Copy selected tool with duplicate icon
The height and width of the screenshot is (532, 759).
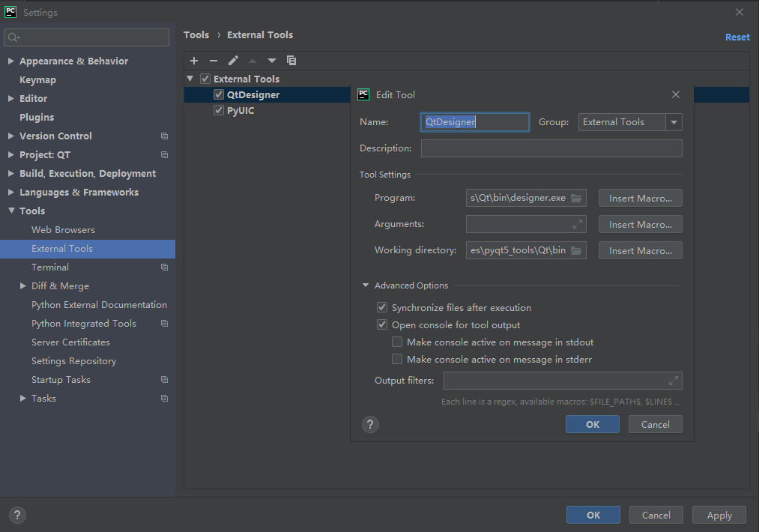(291, 61)
